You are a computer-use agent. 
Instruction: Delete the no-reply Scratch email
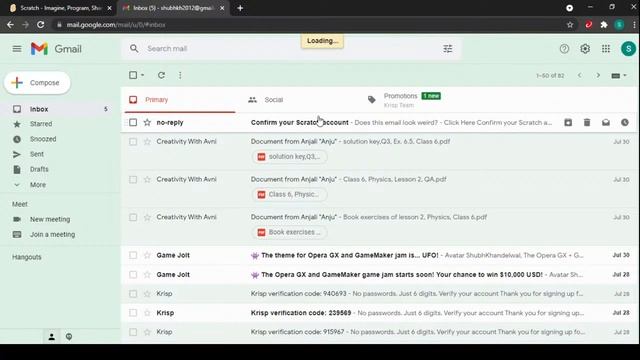pyautogui.click(x=587, y=122)
